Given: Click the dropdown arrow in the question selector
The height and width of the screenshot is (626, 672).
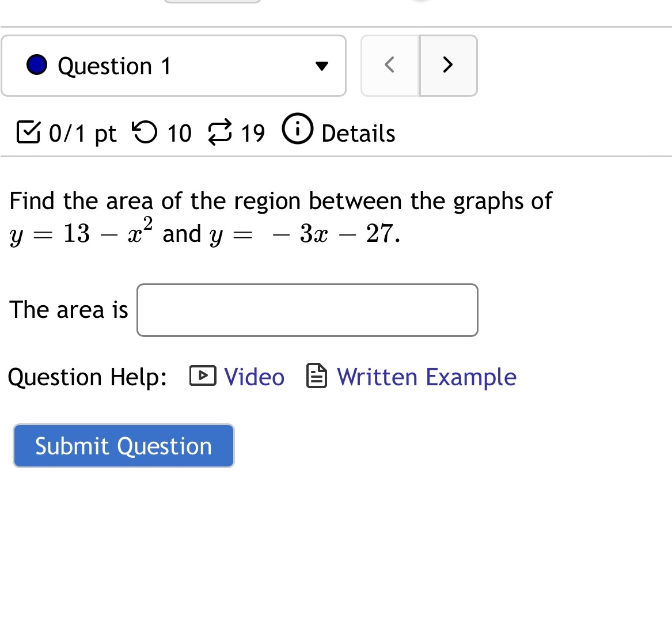Looking at the screenshot, I should pos(322,66).
